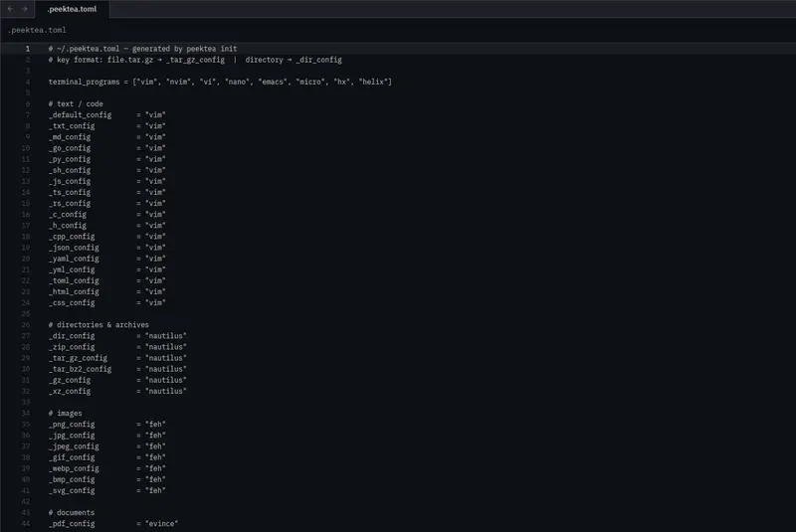
Task: Click the _rs_config key
Action: [x=70, y=204]
